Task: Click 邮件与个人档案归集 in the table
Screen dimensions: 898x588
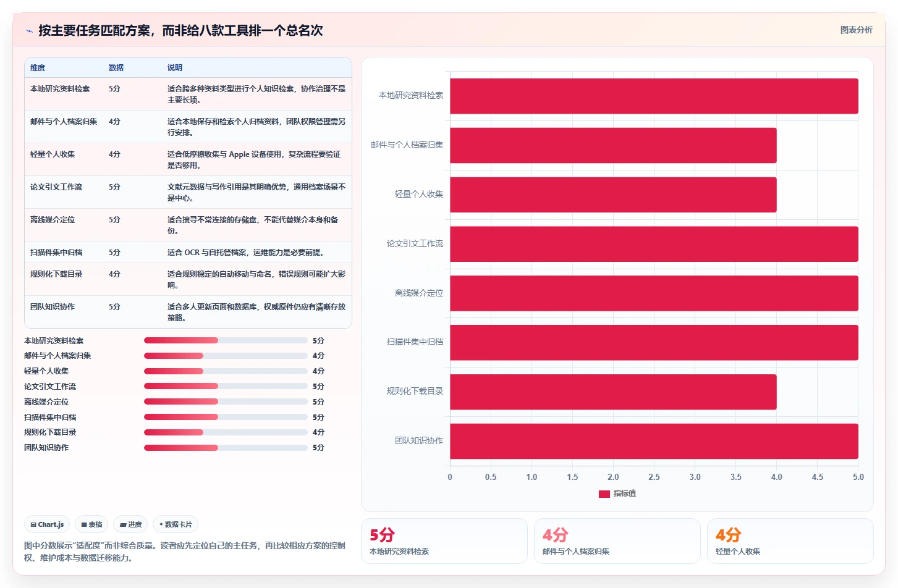Action: [64, 122]
